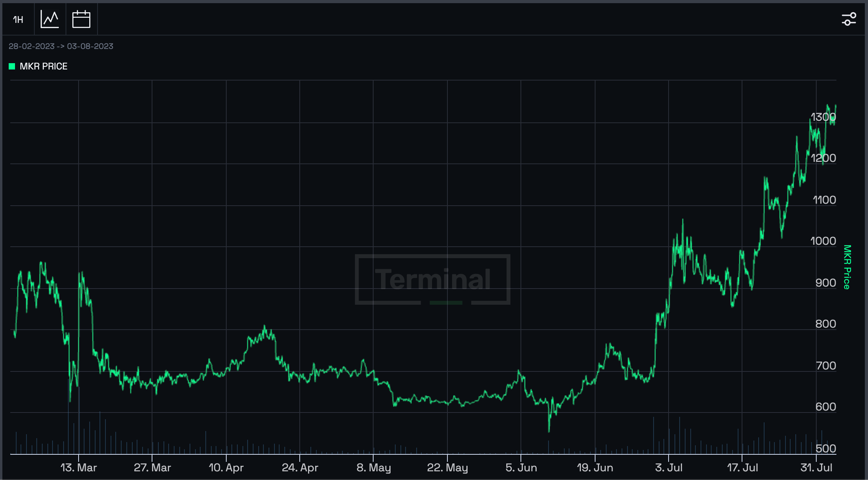Click the '19. Jun' x-axis label
868x480 pixels.
[595, 468]
